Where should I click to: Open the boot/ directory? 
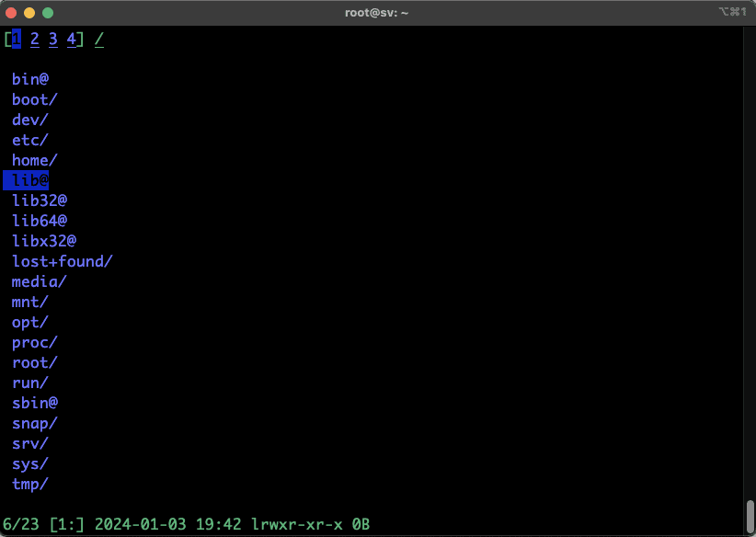[x=35, y=99]
